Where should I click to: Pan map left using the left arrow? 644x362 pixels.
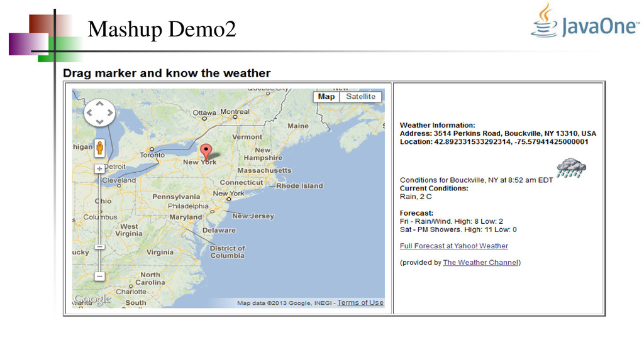pyautogui.click(x=89, y=113)
